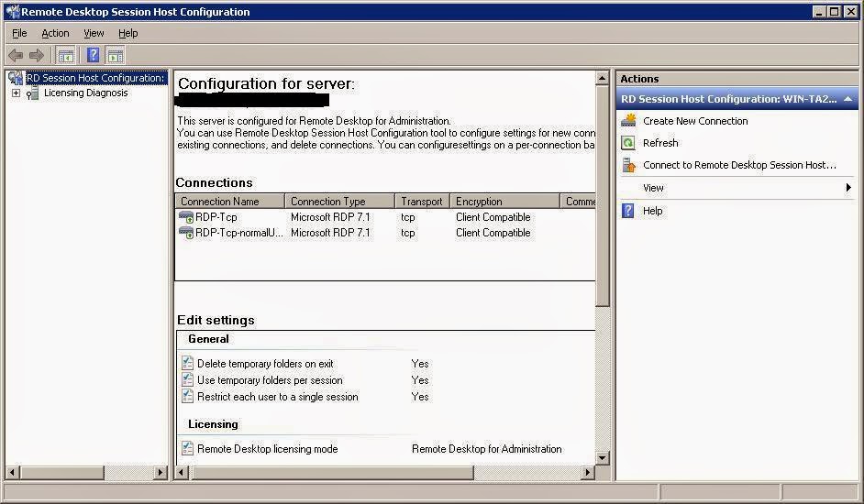Select RD Session Host Configuration tree item
Image resolution: width=864 pixels, height=504 pixels.
(x=96, y=78)
